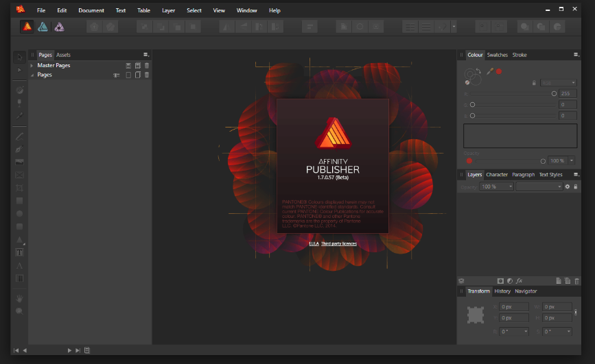Open the Layers panel gear settings
The width and height of the screenshot is (595, 364).
point(568,186)
